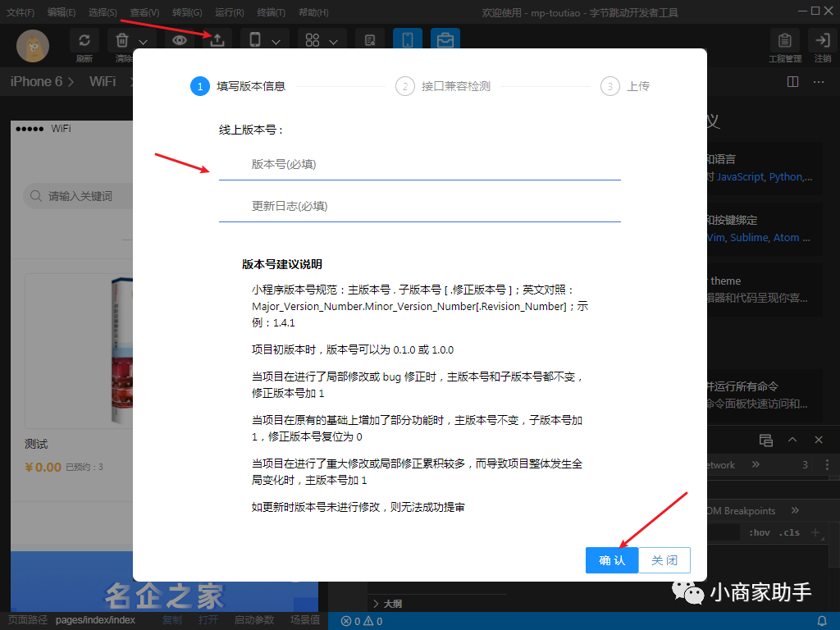The image size is (840, 630).
Task: Open the 帮助(H) menu
Action: [313, 12]
